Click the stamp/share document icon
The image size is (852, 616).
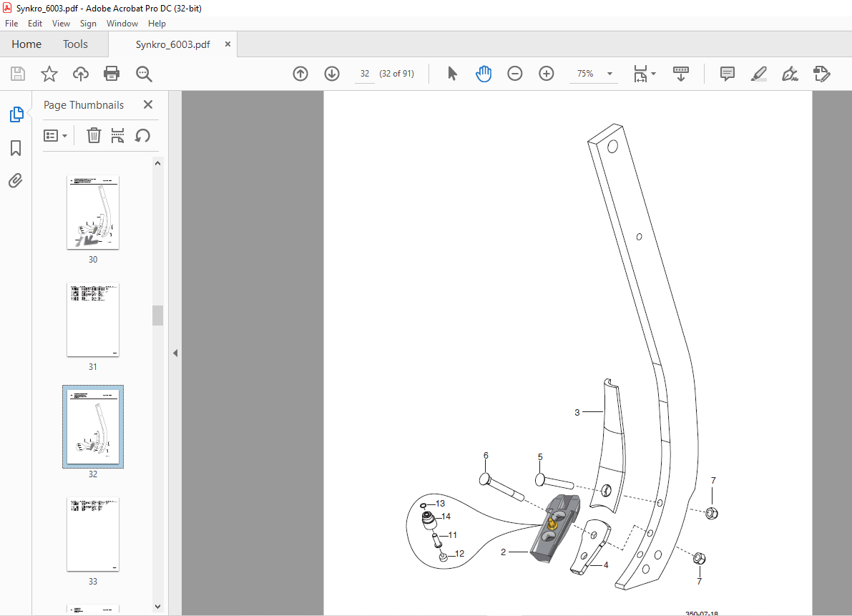821,73
